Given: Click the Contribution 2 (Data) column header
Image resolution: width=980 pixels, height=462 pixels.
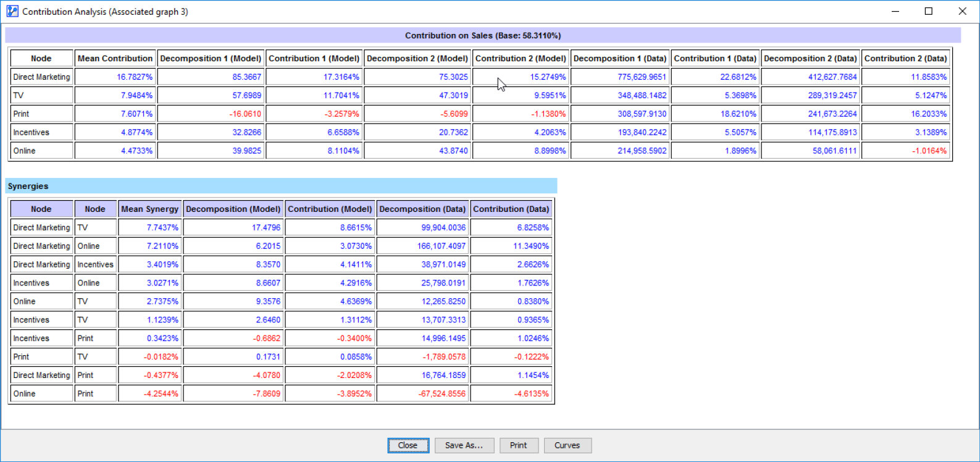Looking at the screenshot, I should pos(905,58).
